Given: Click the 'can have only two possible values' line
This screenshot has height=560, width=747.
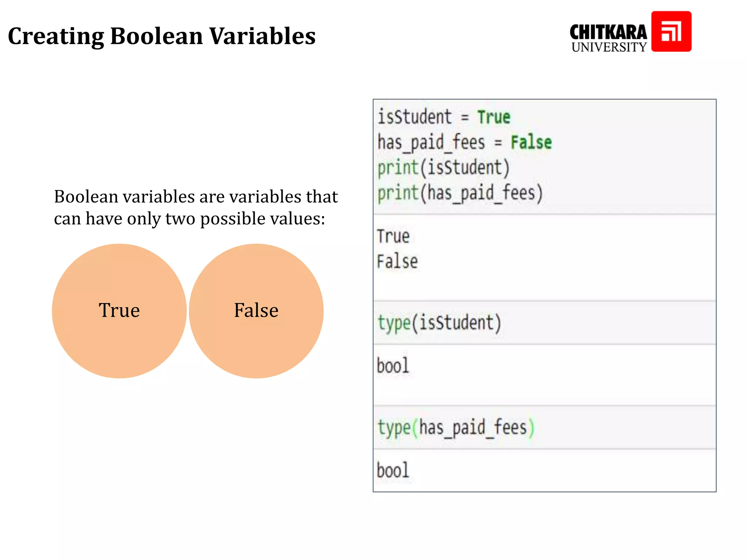Looking at the screenshot, I should click(x=189, y=219).
